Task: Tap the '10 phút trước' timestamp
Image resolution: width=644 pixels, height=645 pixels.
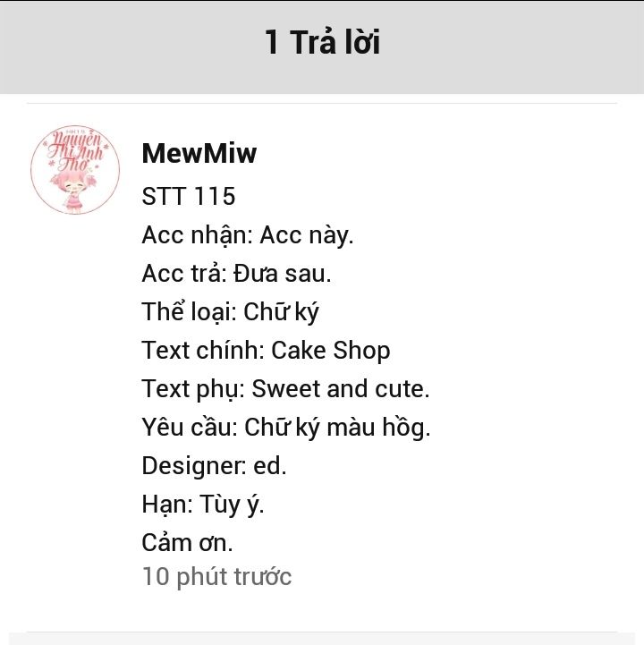Action: tap(216, 576)
